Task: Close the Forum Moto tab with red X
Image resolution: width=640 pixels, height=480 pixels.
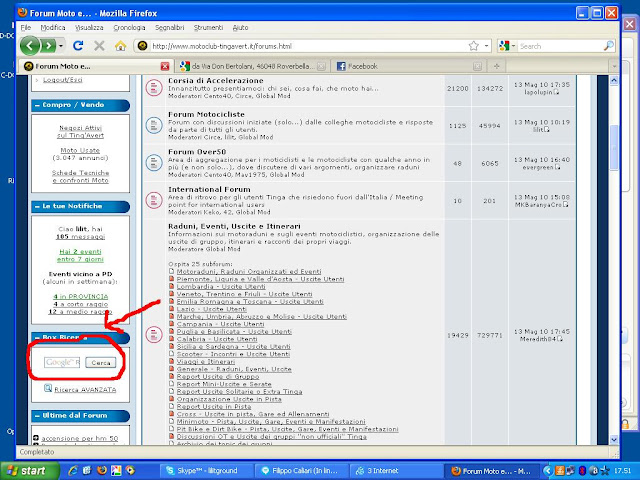Action: point(165,66)
